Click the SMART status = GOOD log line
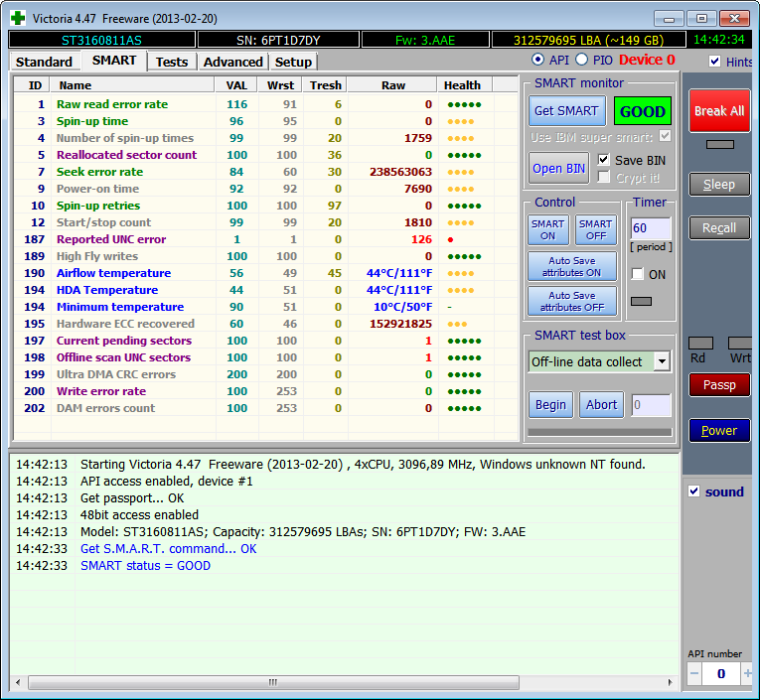 (145, 565)
